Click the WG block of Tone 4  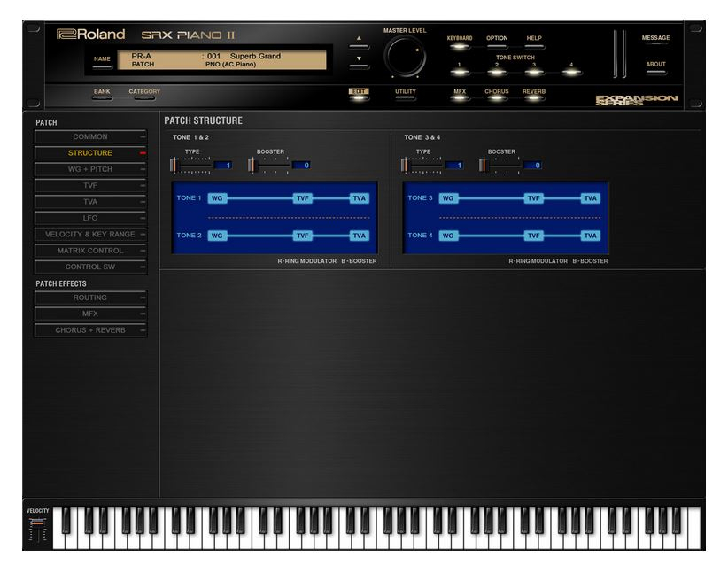(x=448, y=236)
